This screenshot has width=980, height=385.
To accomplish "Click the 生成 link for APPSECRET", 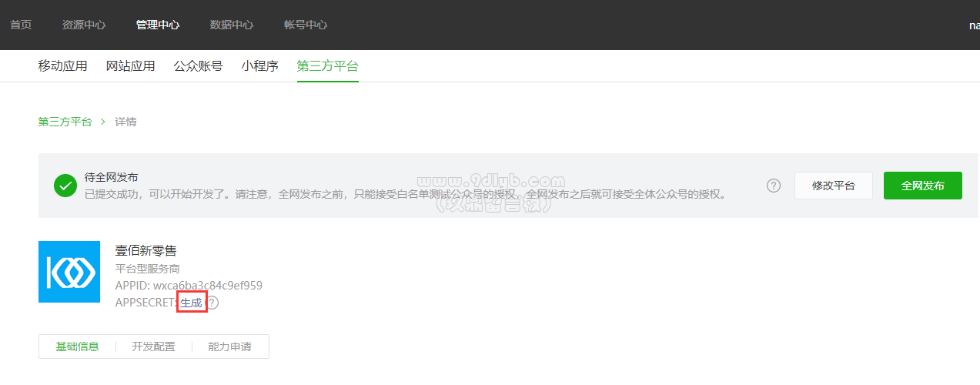I will [x=191, y=303].
